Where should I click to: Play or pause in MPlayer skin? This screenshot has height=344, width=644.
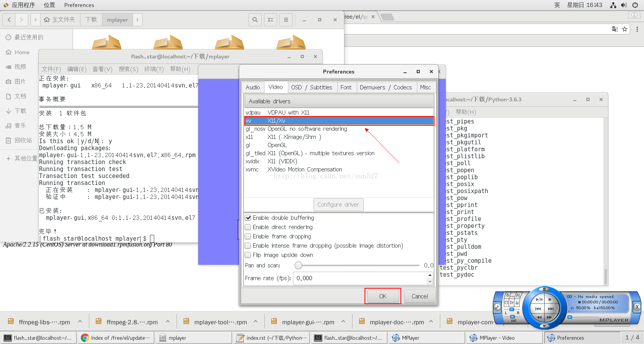(539, 299)
